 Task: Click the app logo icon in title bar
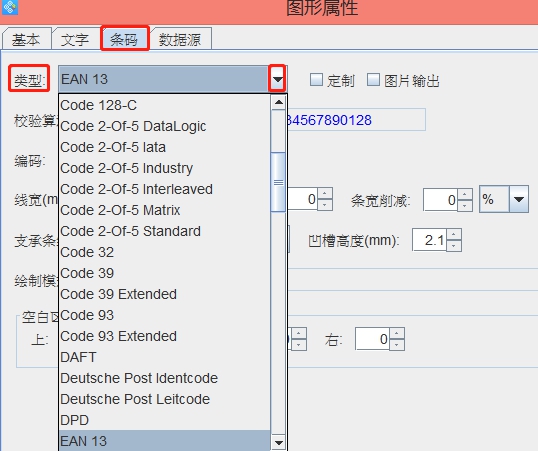pos(10,7)
